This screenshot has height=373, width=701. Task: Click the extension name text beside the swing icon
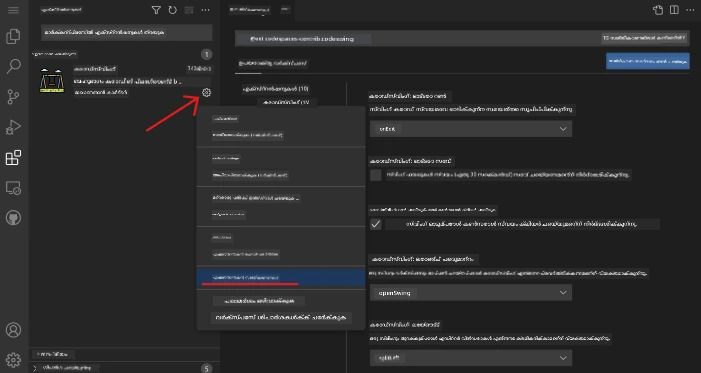(x=95, y=68)
